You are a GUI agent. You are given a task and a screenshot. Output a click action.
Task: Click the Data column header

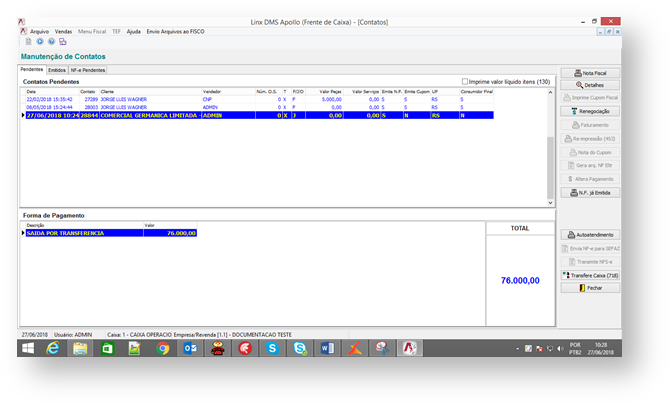[52, 91]
